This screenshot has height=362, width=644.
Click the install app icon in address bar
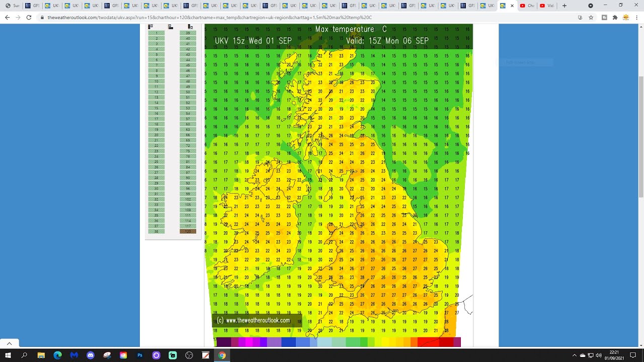coord(580,17)
